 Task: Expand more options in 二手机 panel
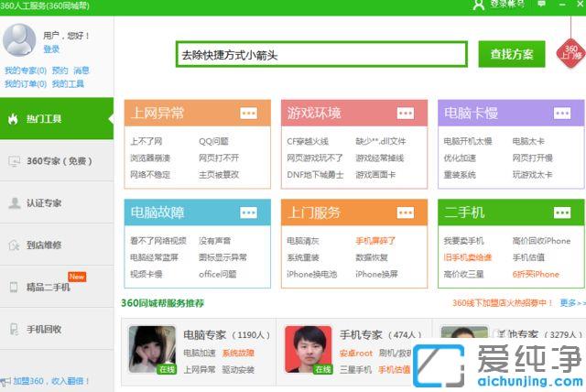562,212
